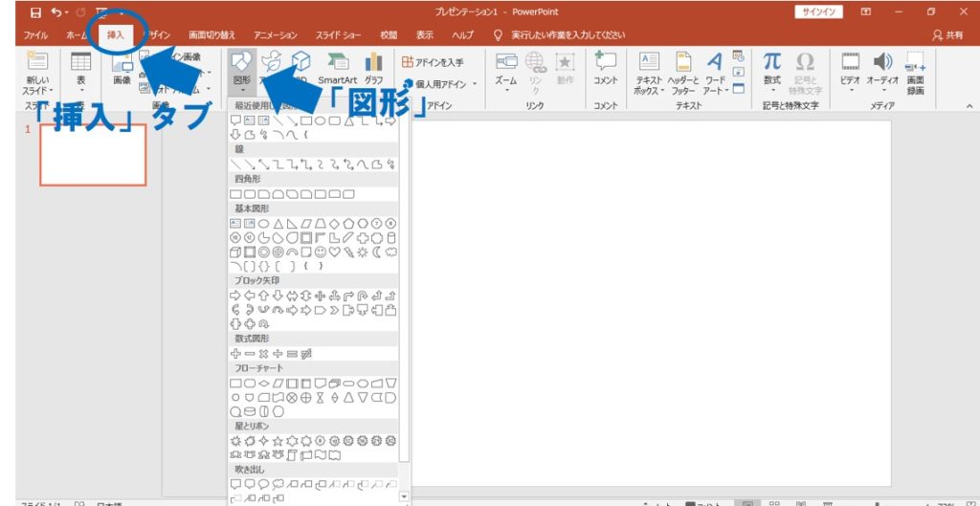The height and width of the screenshot is (506, 980).
Task: Click the 共有 (Share) button
Action: click(x=947, y=34)
